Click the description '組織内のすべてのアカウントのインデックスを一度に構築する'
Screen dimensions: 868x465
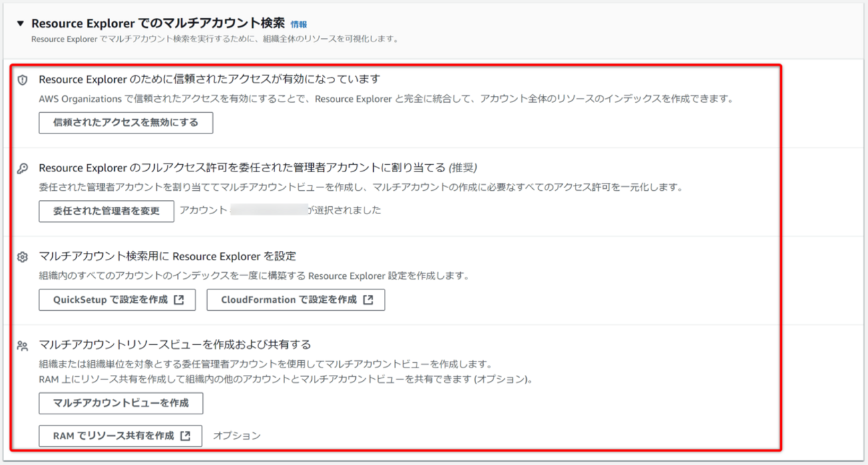click(254, 276)
